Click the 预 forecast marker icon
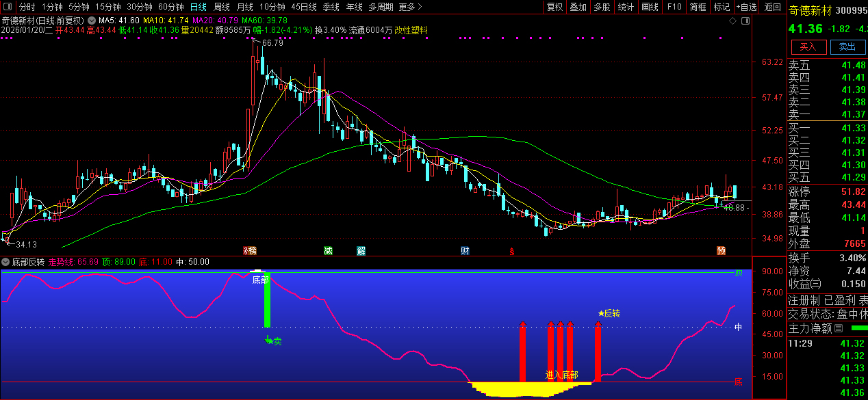Viewport: 868px width, 400px height. coord(721,251)
